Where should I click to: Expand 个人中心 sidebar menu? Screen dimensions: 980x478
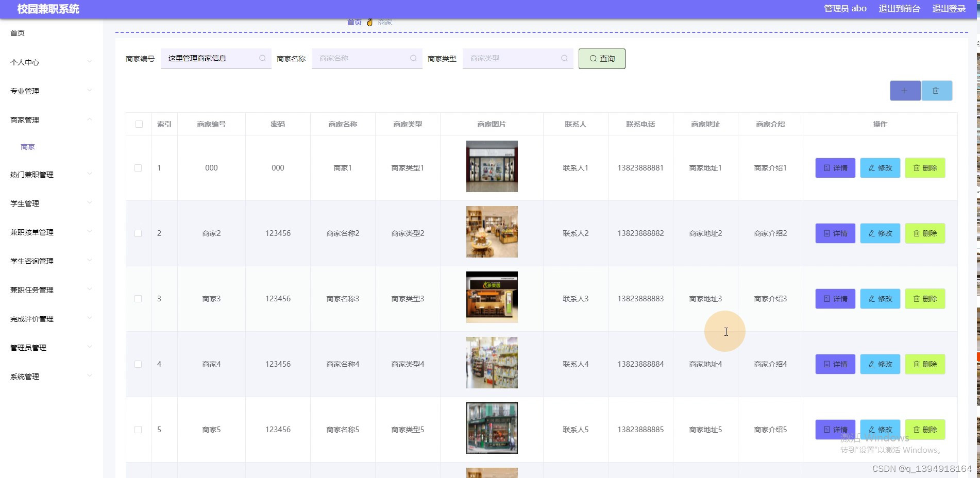[52, 62]
